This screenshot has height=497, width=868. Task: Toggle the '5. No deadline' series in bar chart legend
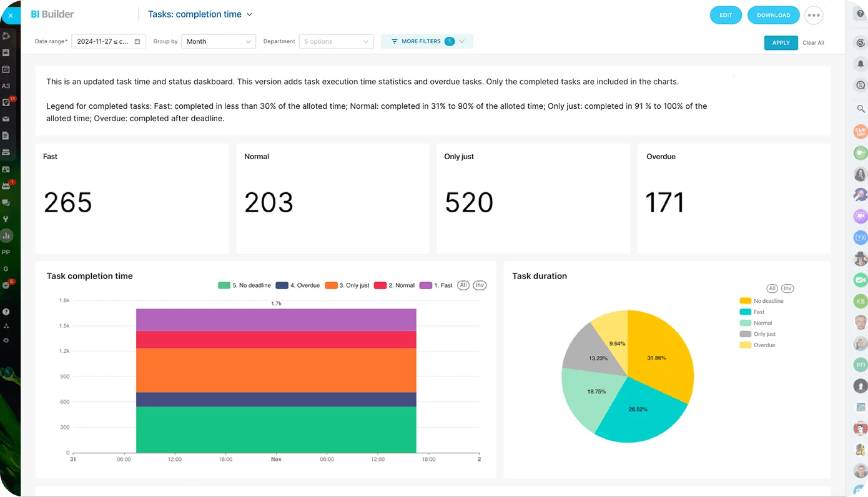point(244,285)
